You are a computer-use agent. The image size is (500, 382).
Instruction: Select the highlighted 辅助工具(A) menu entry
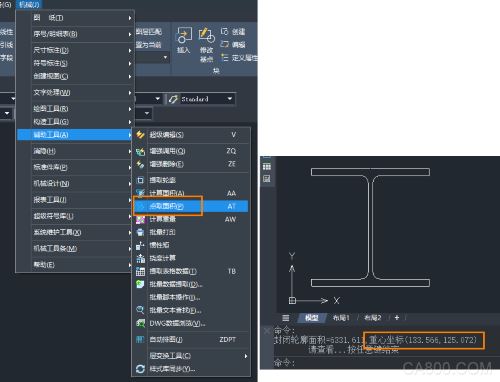tap(74, 135)
